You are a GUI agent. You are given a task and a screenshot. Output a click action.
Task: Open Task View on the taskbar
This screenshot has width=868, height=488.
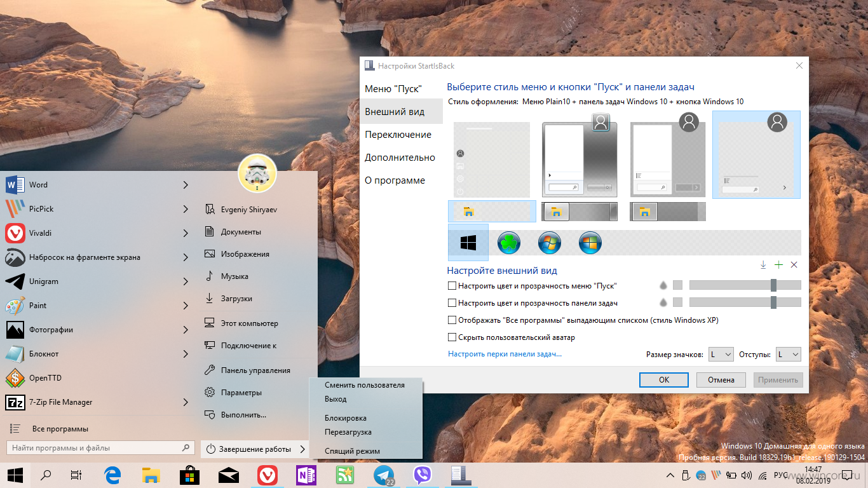(76, 475)
